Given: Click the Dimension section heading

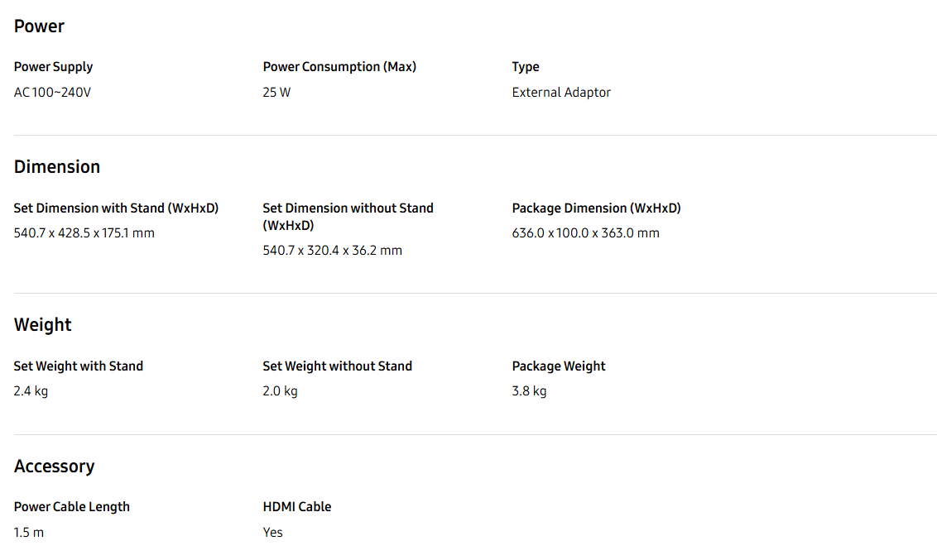Looking at the screenshot, I should [57, 166].
